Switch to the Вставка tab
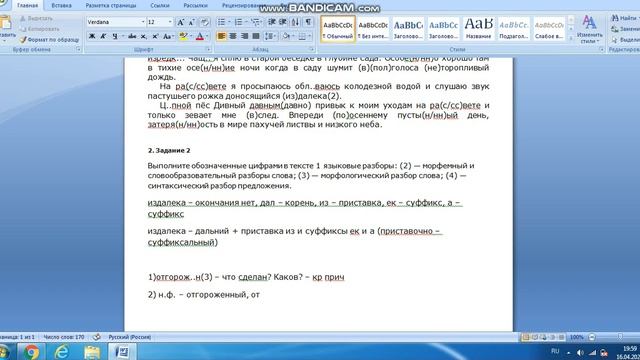The image size is (640, 360). coord(62,6)
